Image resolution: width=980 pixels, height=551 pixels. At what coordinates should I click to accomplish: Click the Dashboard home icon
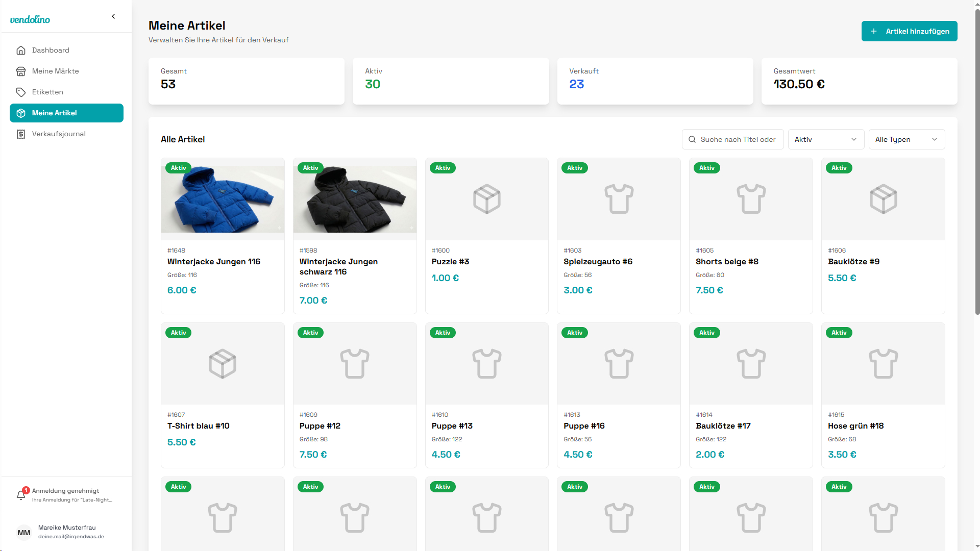click(21, 50)
